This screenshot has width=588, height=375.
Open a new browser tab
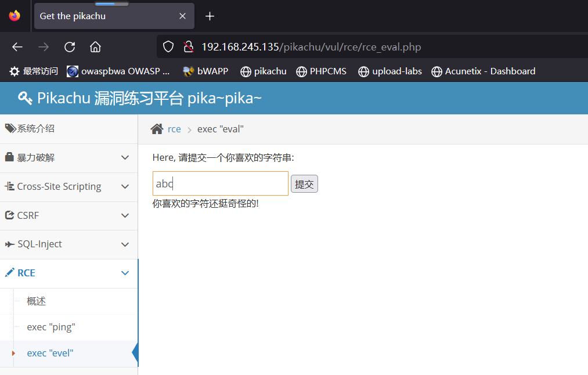tap(210, 16)
